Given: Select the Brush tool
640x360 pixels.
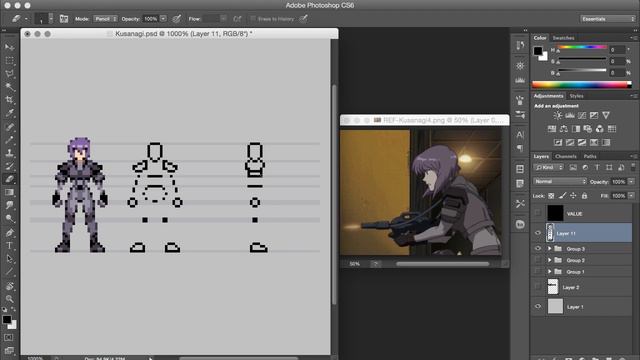Looking at the screenshot, I should click(x=9, y=140).
